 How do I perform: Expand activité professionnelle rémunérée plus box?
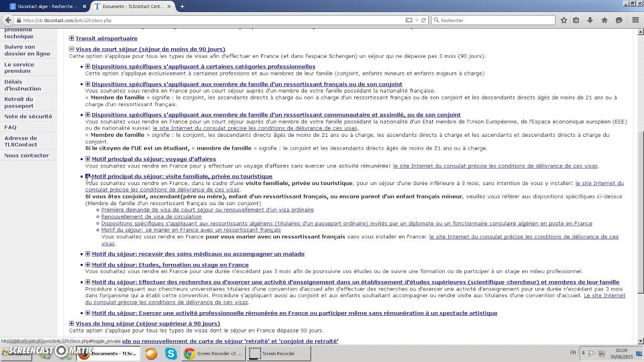[88, 313]
